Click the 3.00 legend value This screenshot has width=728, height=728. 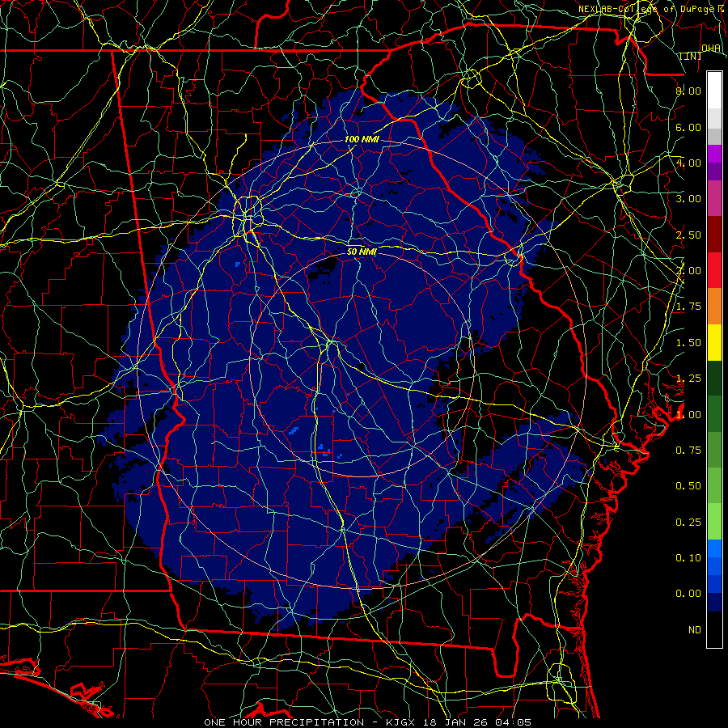688,199
